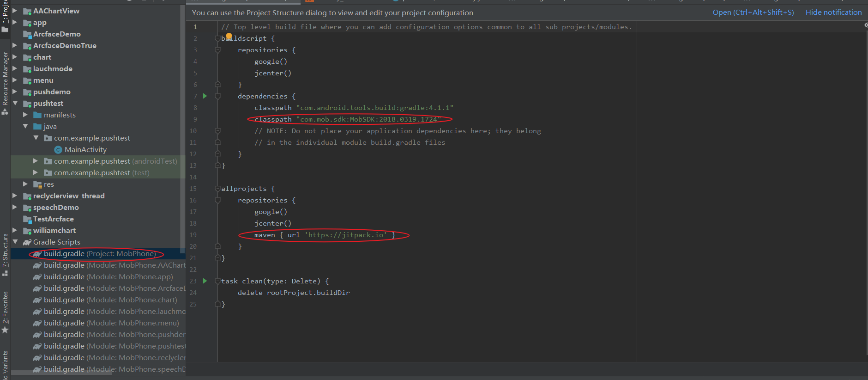Open the Project tool window tab
Image resolution: width=868 pixels, height=380 pixels.
click(5, 16)
